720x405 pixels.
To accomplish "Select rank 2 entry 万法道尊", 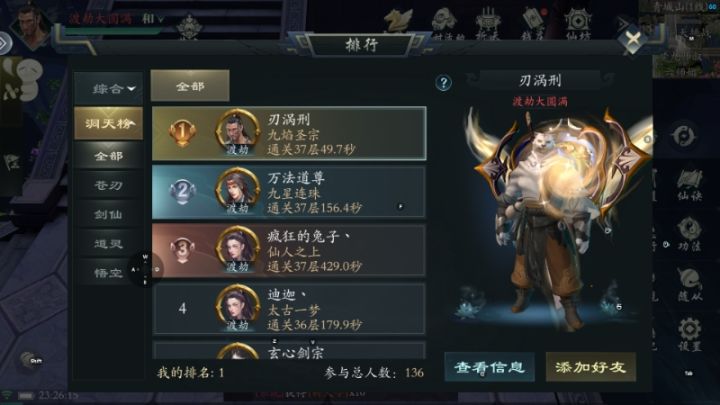I will (x=289, y=192).
